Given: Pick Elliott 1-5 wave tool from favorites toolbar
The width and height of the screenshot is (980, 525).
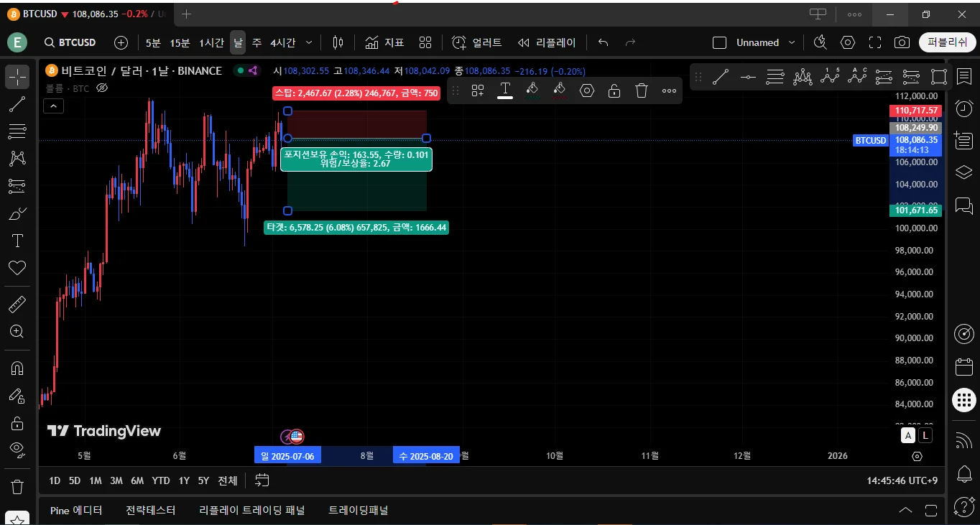Looking at the screenshot, I should click(830, 77).
